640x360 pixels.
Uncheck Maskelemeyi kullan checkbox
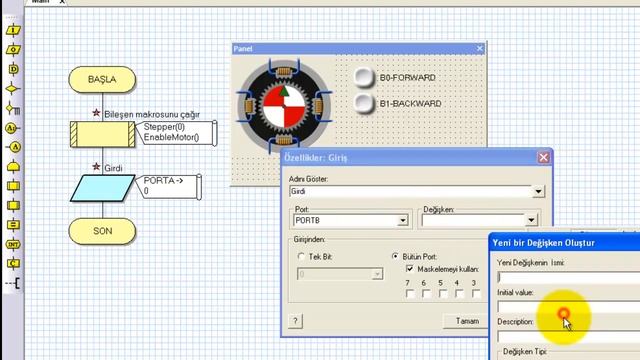click(410, 269)
